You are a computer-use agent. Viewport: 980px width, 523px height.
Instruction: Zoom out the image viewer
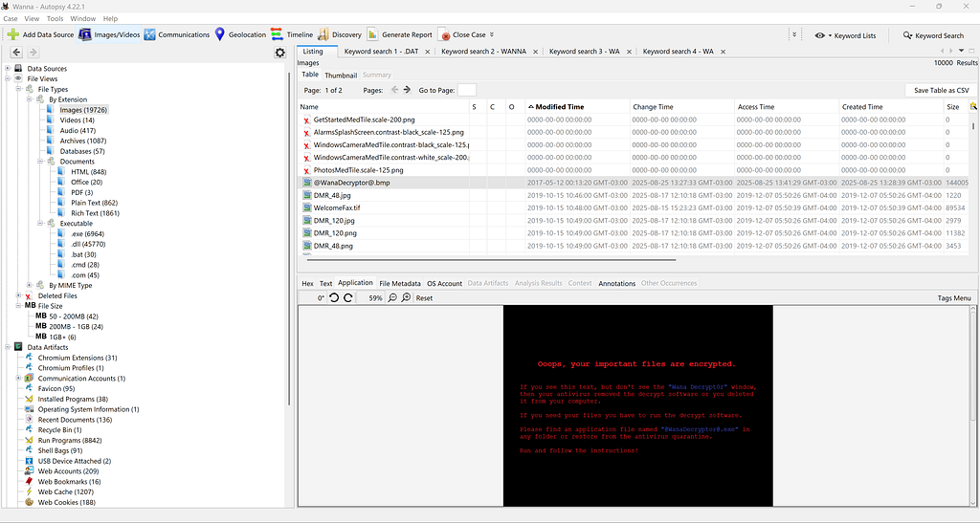[392, 297]
